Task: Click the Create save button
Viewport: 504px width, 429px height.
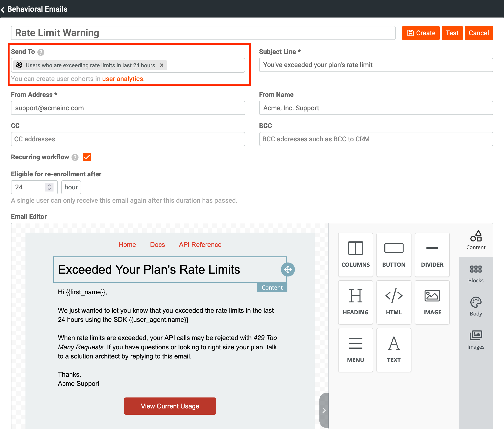Action: click(x=421, y=33)
